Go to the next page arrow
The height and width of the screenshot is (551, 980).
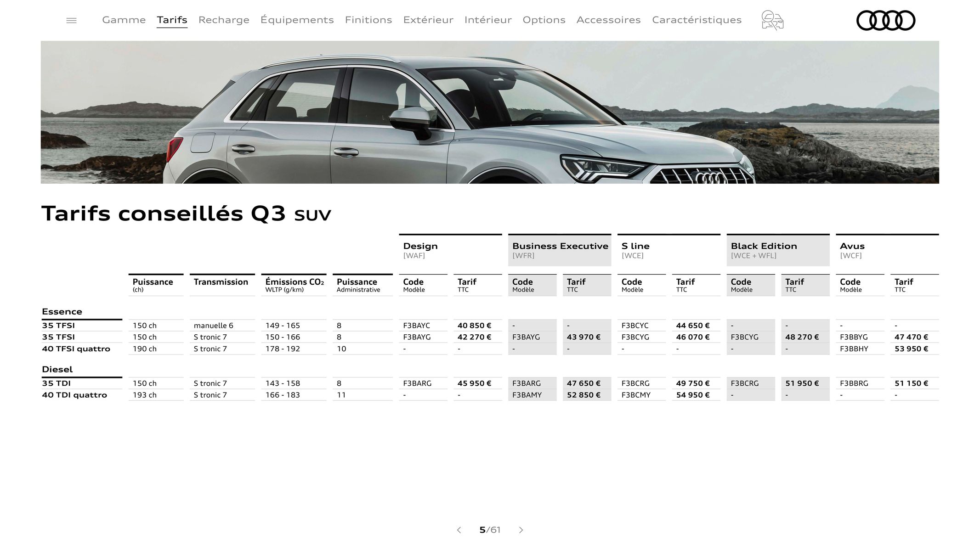(x=521, y=530)
